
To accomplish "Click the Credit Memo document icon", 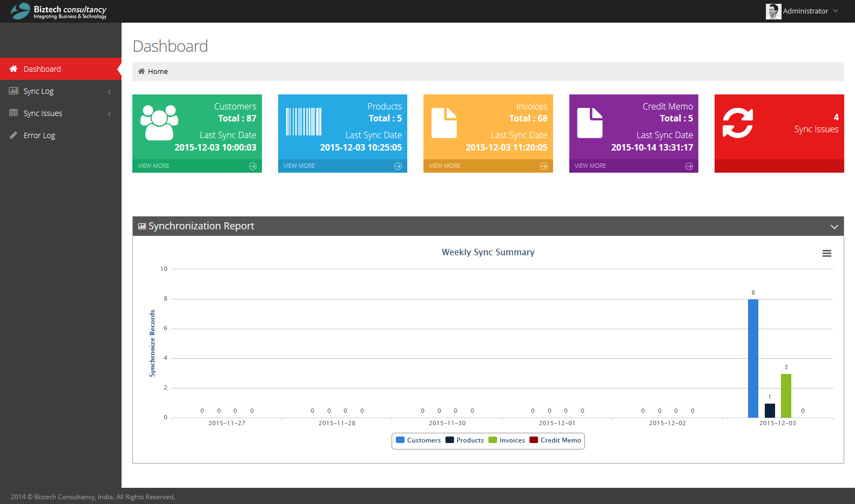I will (590, 123).
